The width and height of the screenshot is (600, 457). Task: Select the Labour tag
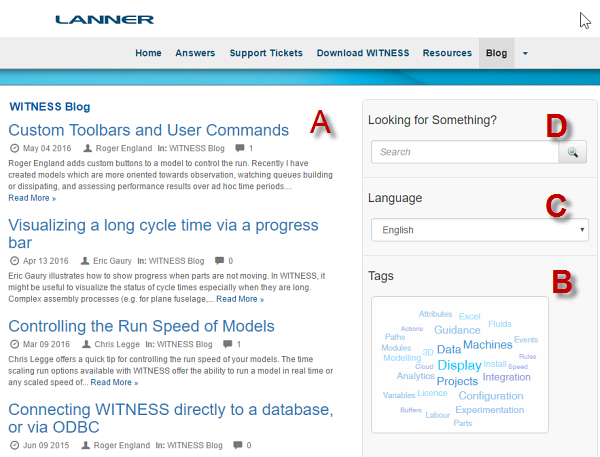[437, 415]
